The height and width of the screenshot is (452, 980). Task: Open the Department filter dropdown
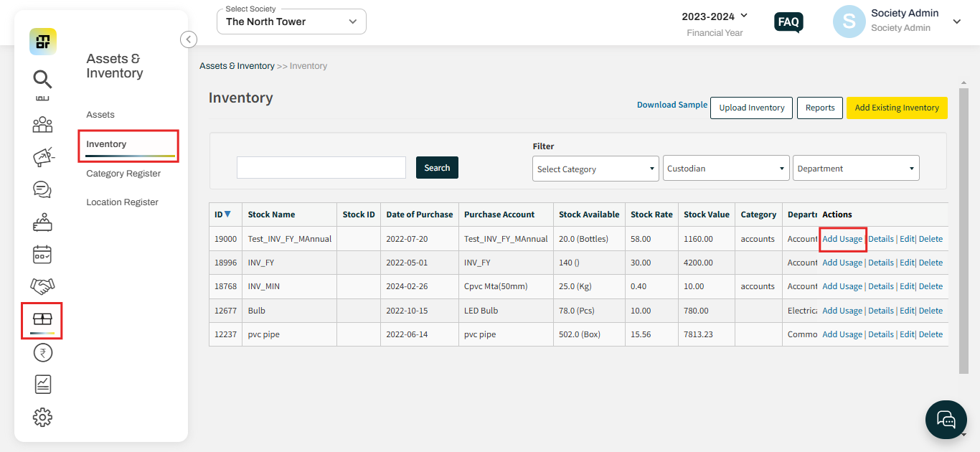pyautogui.click(x=855, y=167)
